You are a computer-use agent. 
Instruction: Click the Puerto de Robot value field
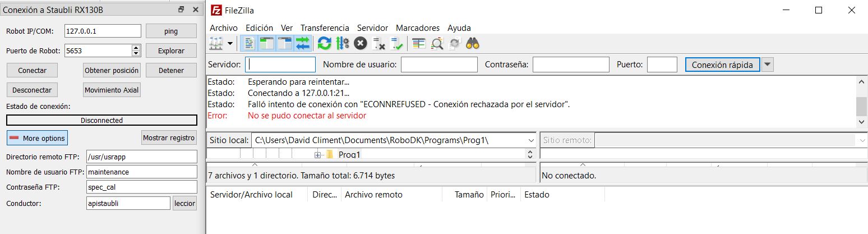tap(98, 51)
